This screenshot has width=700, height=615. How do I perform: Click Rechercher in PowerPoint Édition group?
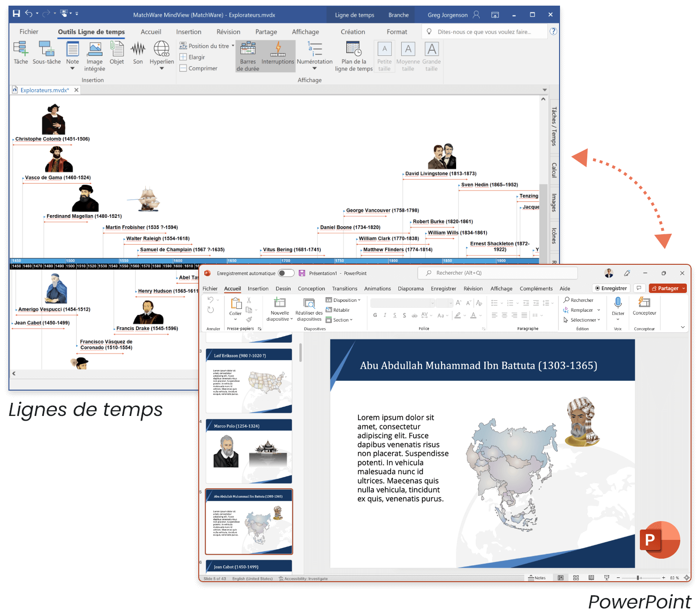pyautogui.click(x=578, y=300)
